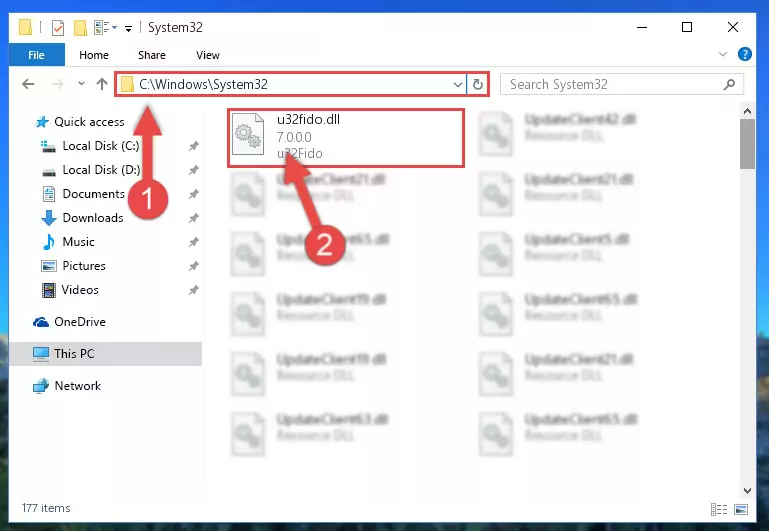This screenshot has height=531, width=769.
Task: Click pin icon beside Pictures
Action: [x=194, y=266]
